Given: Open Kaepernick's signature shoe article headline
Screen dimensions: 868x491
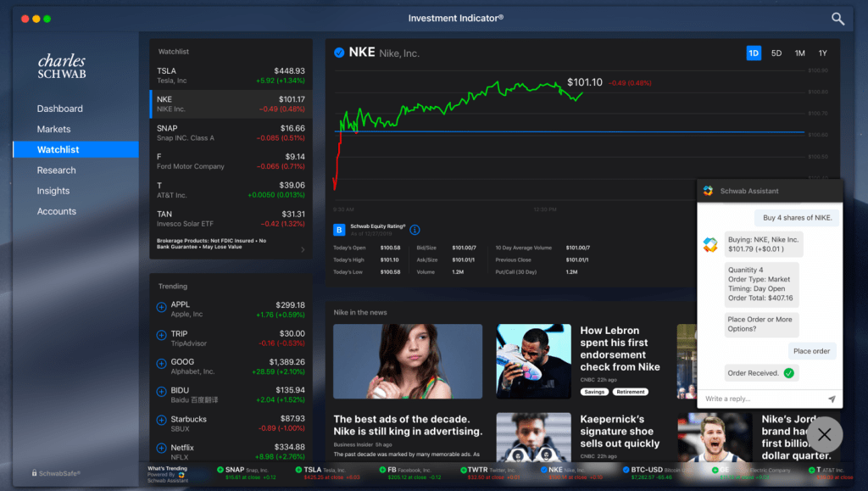Looking at the screenshot, I should coord(620,432).
